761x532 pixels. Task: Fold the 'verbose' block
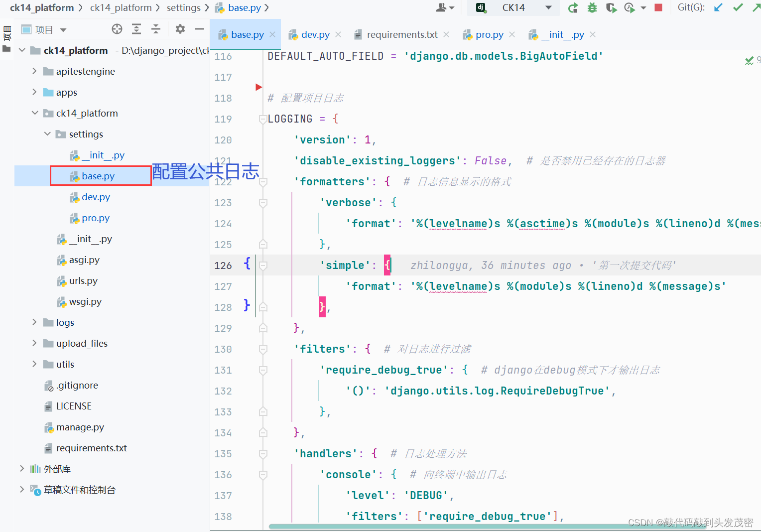[263, 203]
